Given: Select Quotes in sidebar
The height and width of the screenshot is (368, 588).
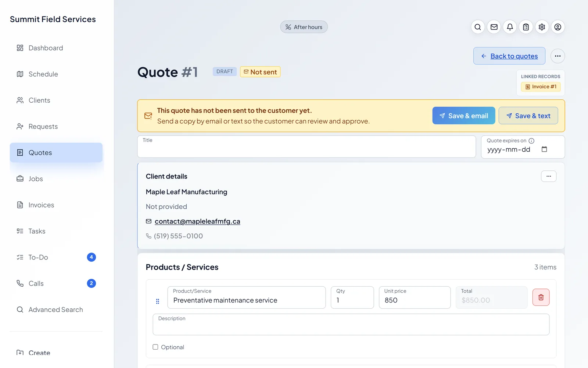Looking at the screenshot, I should point(56,152).
